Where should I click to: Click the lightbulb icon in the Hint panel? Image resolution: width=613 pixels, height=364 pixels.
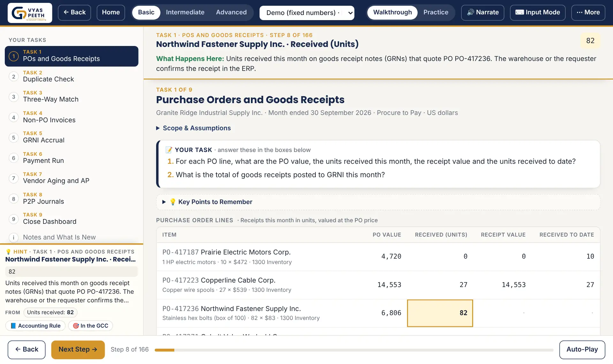(8, 252)
